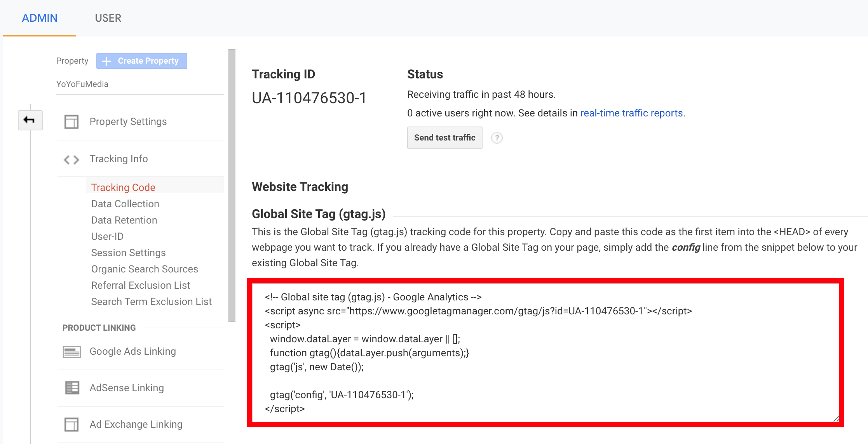Screen dimensions: 868x444
Task: Switch to the USER tab
Action: click(x=108, y=18)
